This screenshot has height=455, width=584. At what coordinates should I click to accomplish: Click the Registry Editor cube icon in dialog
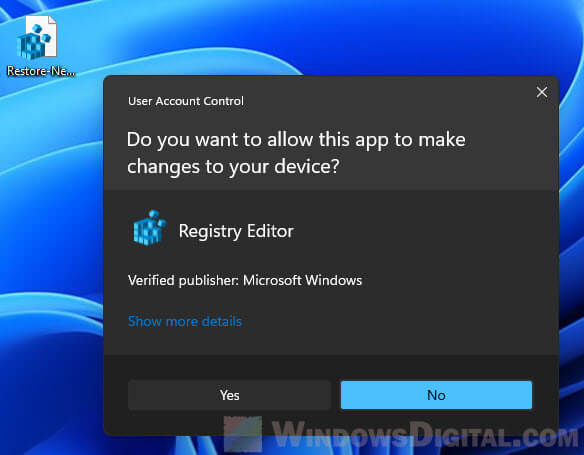(149, 228)
